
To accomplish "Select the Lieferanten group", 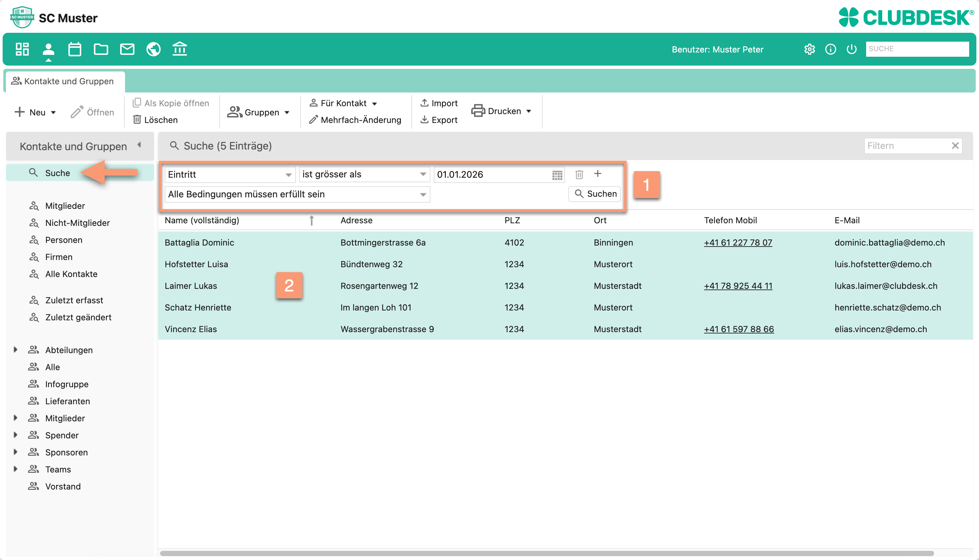I will point(67,401).
